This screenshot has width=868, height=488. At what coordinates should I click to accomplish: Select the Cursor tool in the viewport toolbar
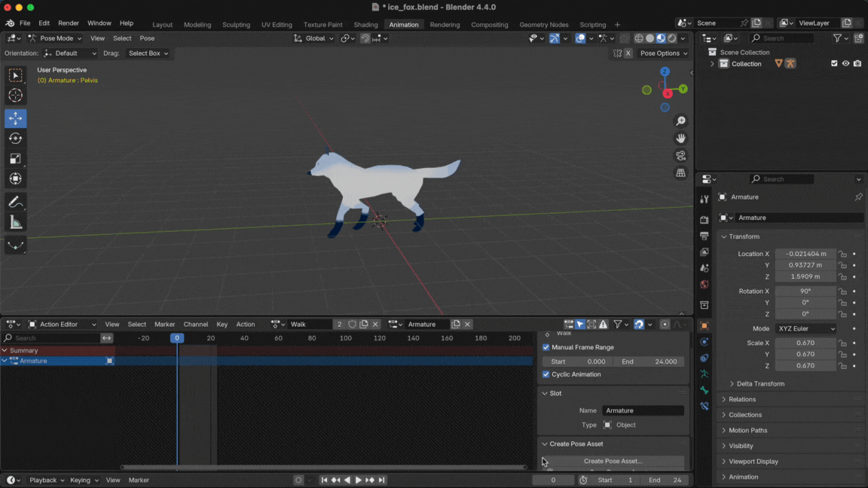pyautogui.click(x=16, y=95)
